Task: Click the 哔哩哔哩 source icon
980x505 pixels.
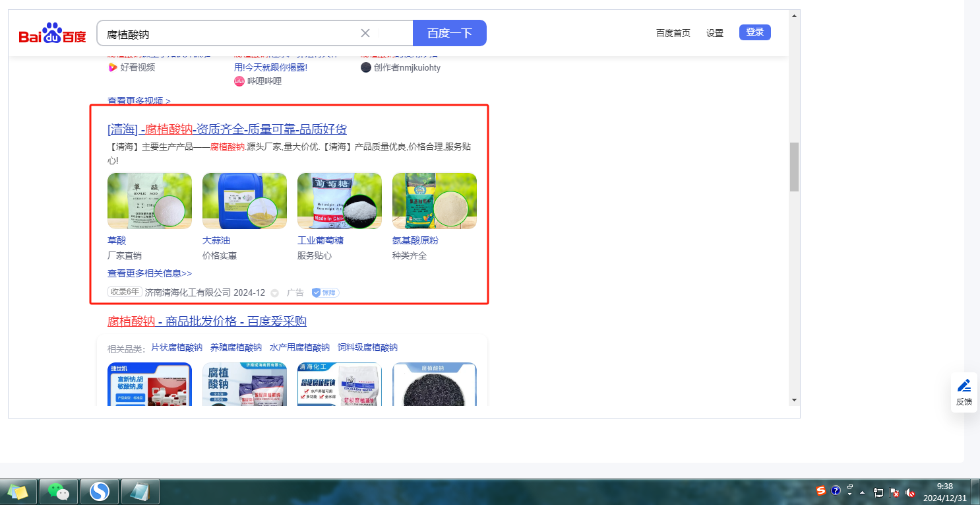Action: coord(239,81)
